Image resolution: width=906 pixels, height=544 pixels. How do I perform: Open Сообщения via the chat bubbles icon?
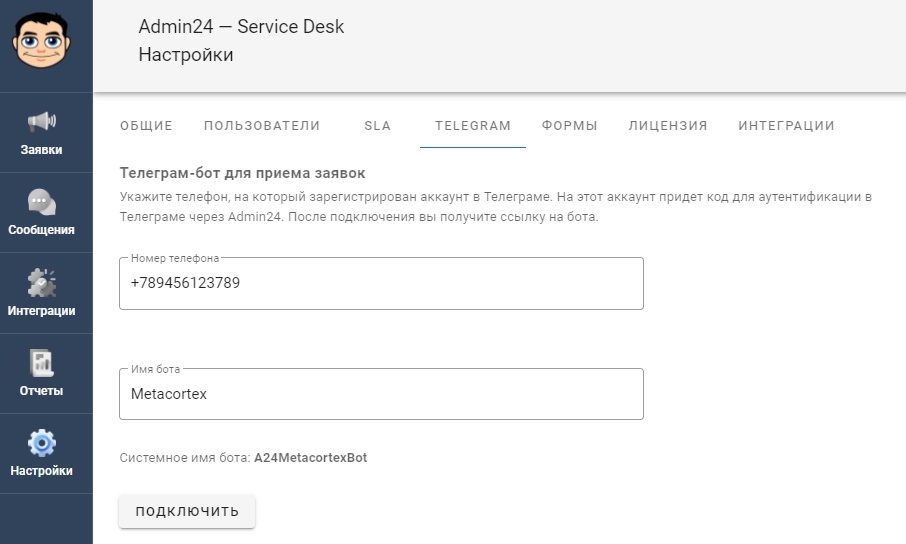42,202
